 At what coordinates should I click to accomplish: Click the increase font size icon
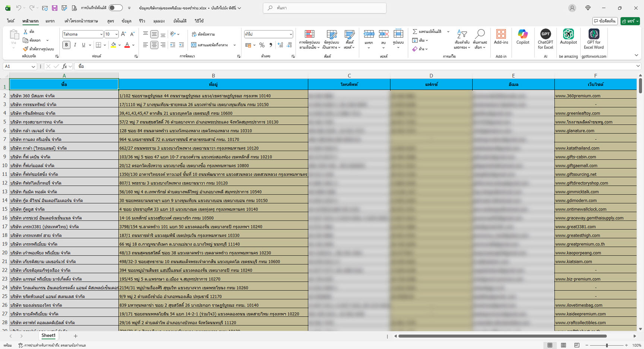124,34
